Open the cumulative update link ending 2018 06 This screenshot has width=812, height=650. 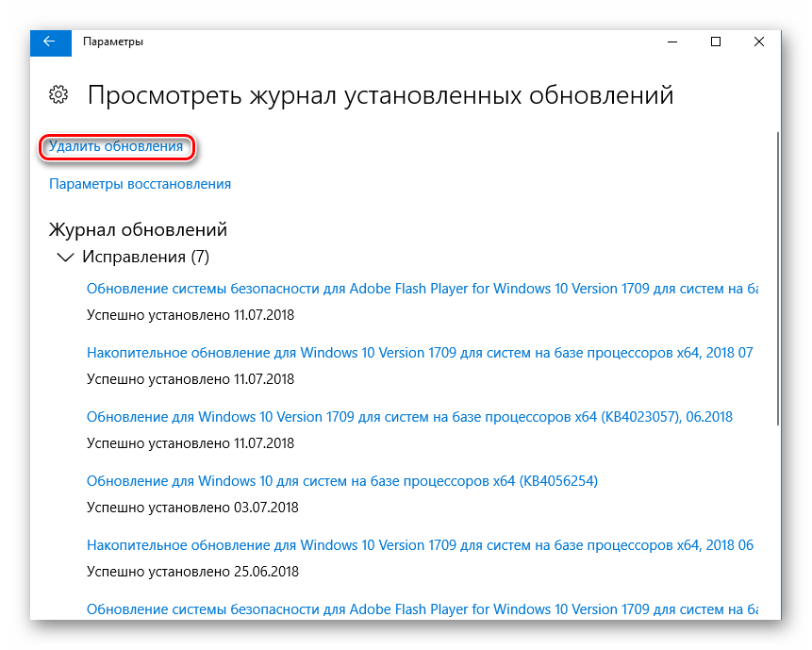[420, 545]
